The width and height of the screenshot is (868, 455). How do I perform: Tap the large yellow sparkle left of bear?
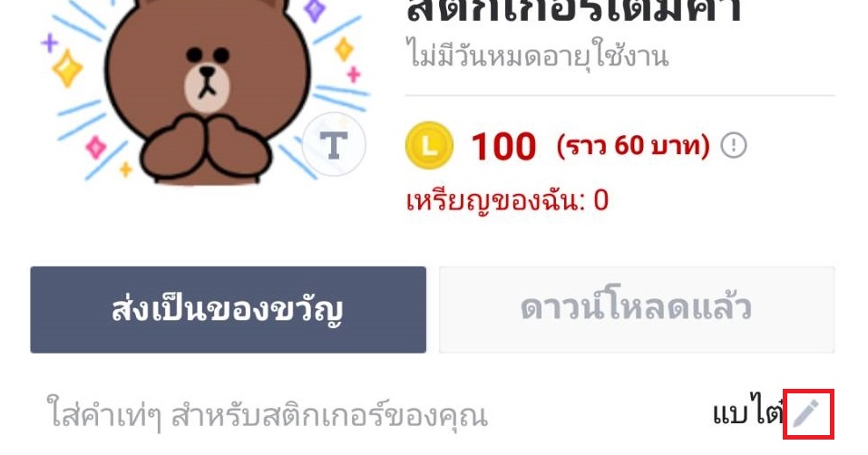[67, 69]
